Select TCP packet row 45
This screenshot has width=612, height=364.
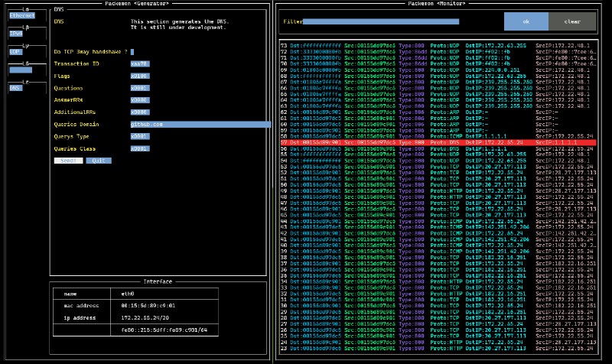click(x=438, y=216)
